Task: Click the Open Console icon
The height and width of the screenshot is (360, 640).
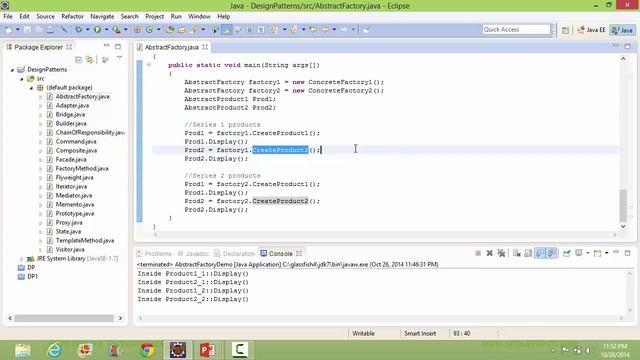Action: (598, 253)
